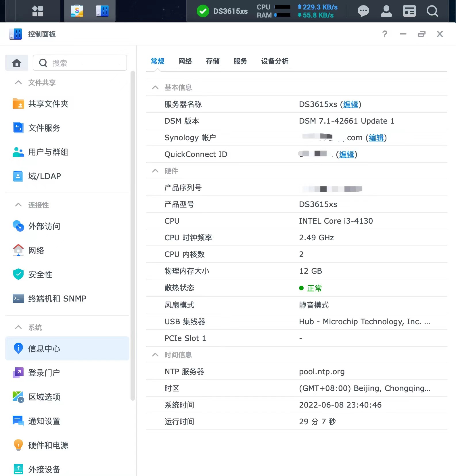This screenshot has width=456, height=476.
Task: Switch to the 存储 tab
Action: (213, 61)
